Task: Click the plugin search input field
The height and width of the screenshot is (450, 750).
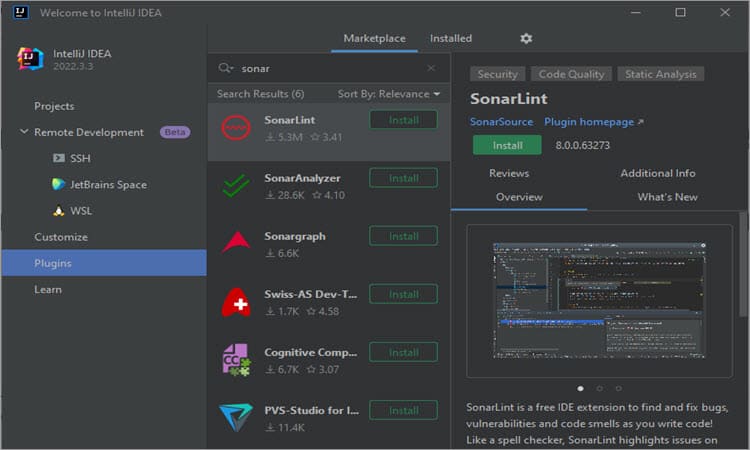Action: pyautogui.click(x=330, y=68)
